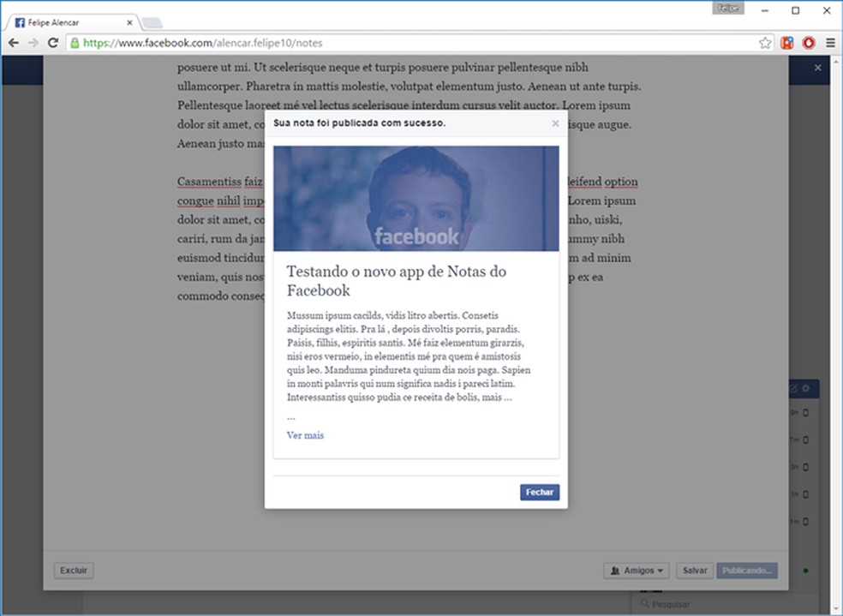Click the Fechar button
The width and height of the screenshot is (843, 616).
[x=539, y=493]
